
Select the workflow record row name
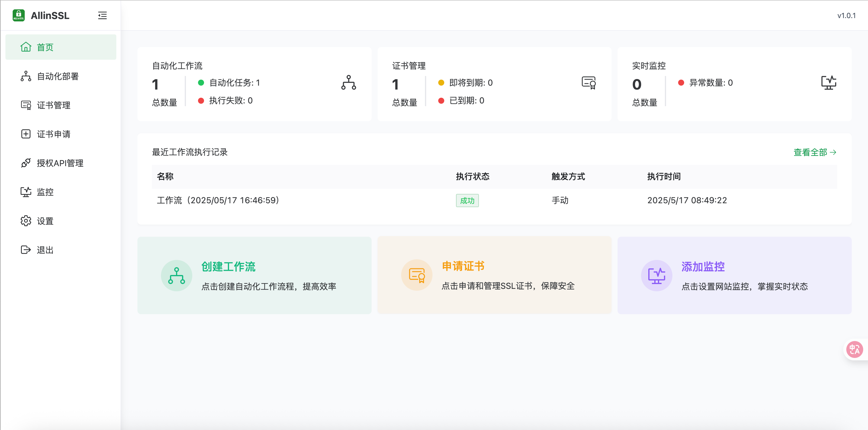218,200
